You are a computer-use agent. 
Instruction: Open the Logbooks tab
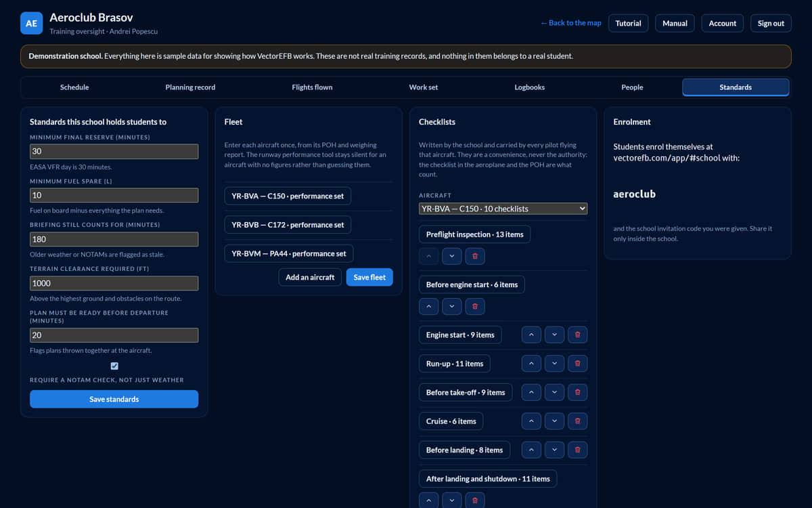point(529,87)
